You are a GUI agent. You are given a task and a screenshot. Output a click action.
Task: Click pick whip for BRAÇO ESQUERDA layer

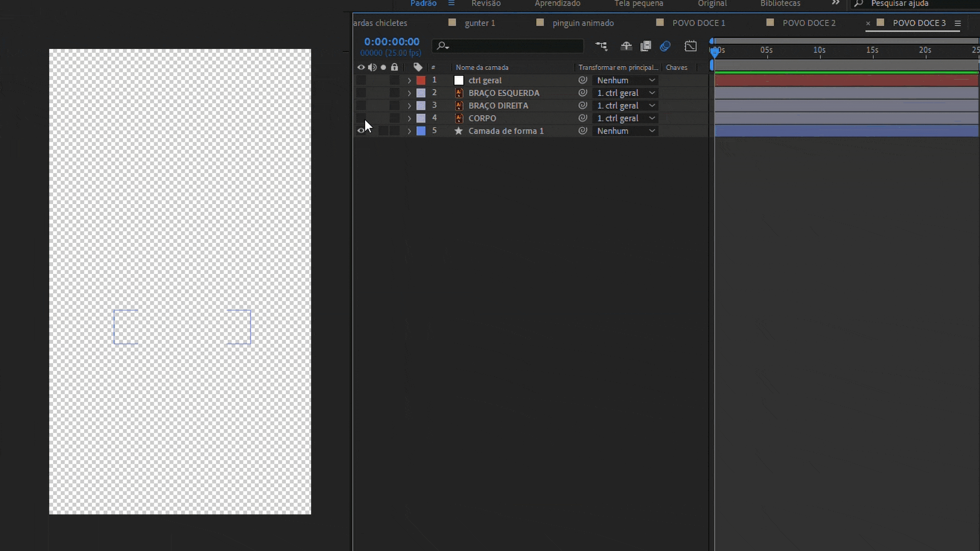pos(582,93)
